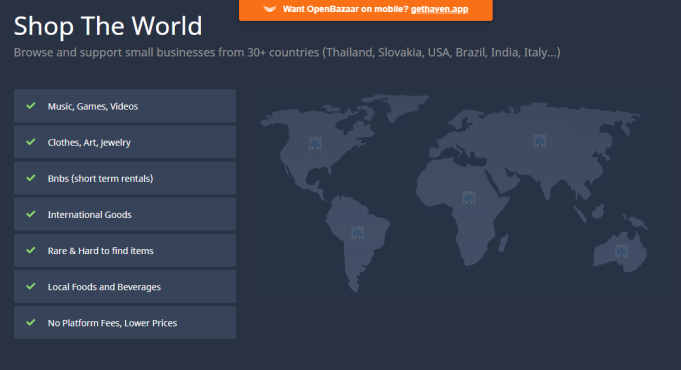Select the Asia marker on the map
The image size is (681, 370).
click(x=539, y=140)
